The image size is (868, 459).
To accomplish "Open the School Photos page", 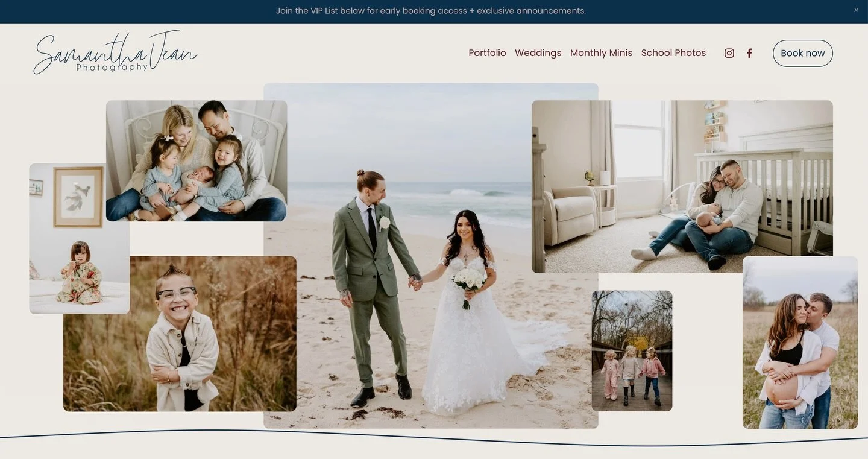I will [x=673, y=52].
